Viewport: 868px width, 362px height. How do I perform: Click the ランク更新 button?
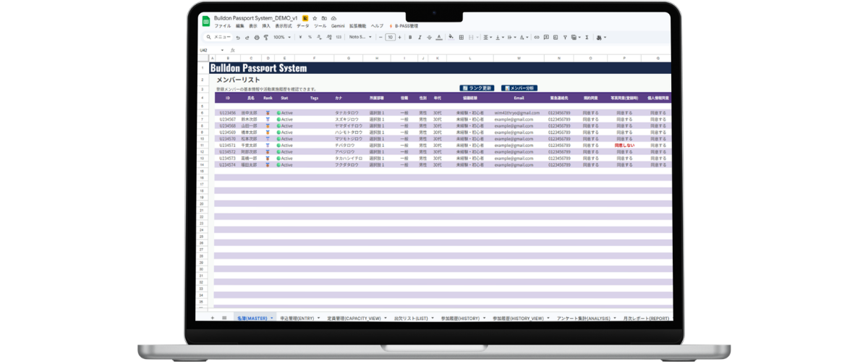click(477, 88)
